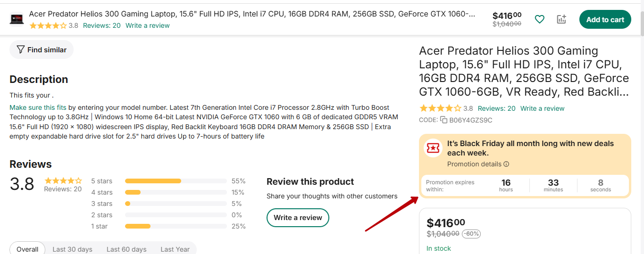This screenshot has width=644, height=254.
Task: Click the star rating in header bar
Action: (48, 26)
